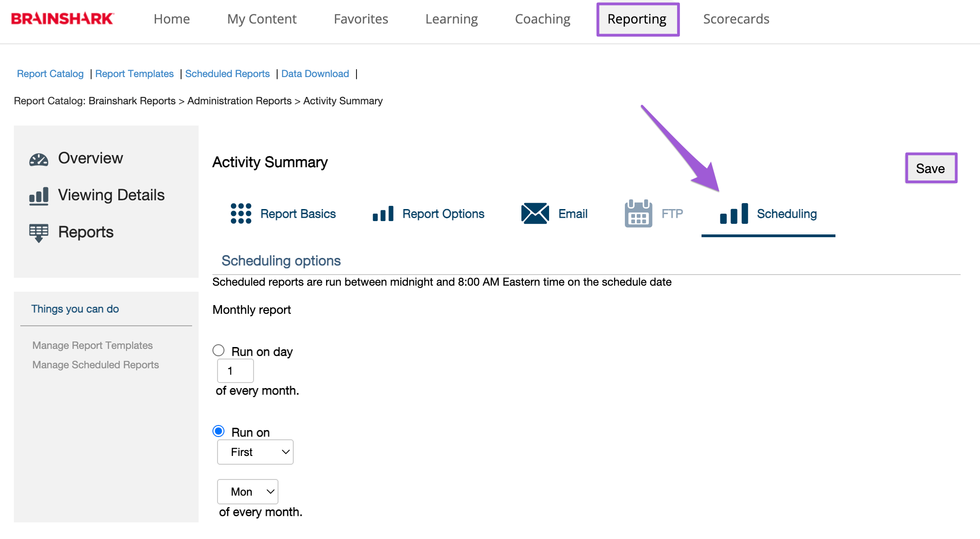Open the Coaching menu item

pyautogui.click(x=543, y=19)
